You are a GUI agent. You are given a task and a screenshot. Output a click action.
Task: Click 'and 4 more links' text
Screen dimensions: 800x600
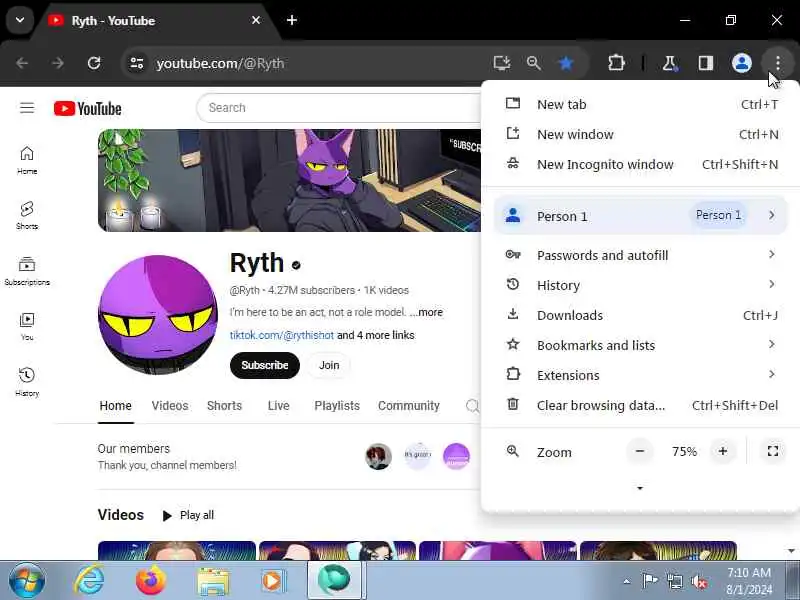point(376,335)
